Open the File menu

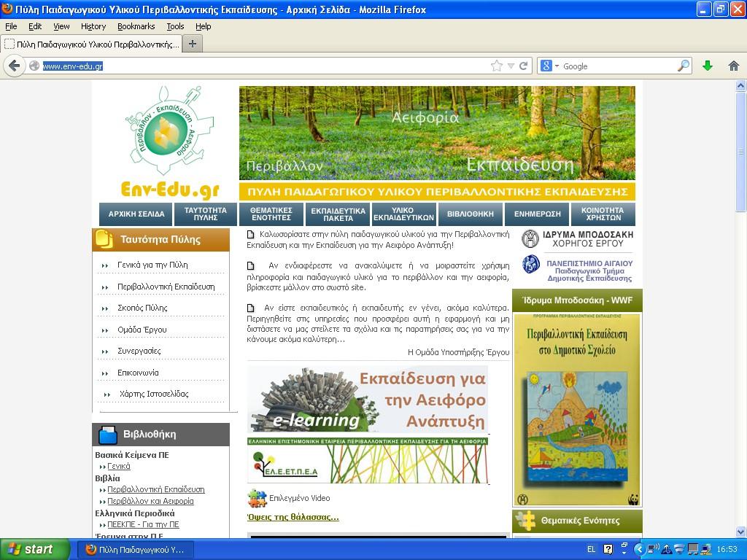click(11, 26)
